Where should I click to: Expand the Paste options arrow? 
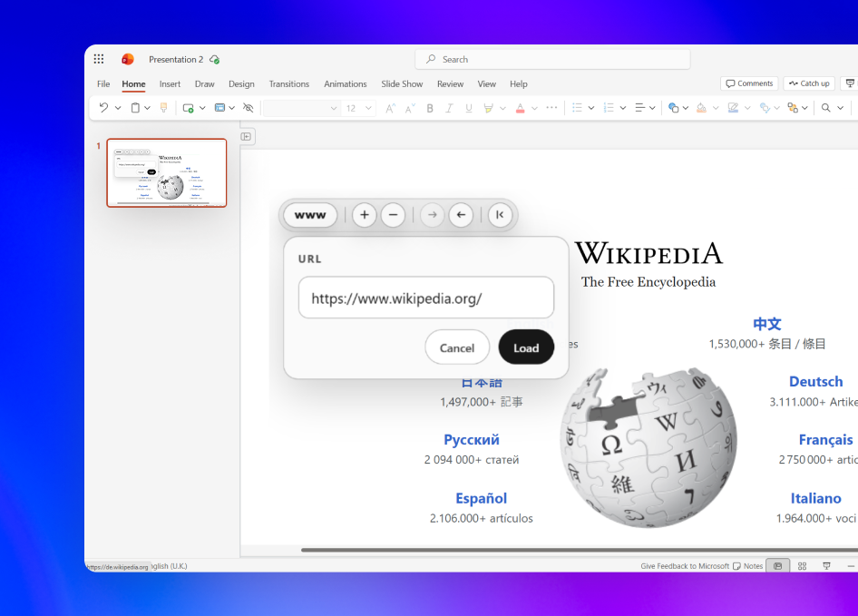(147, 108)
